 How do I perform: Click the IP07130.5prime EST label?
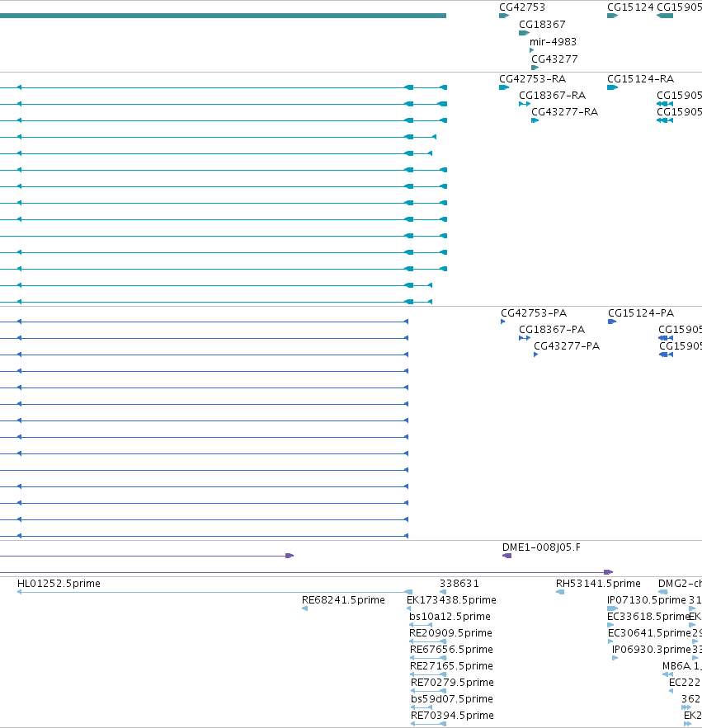point(646,600)
